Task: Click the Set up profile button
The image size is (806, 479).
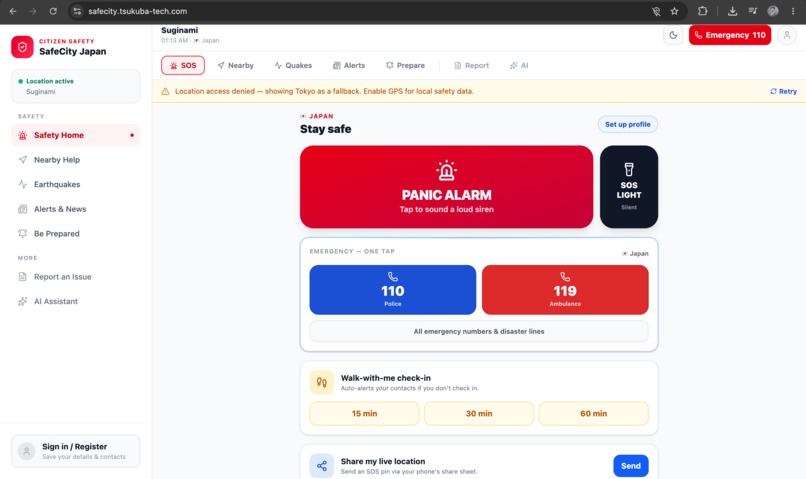Action: click(628, 124)
